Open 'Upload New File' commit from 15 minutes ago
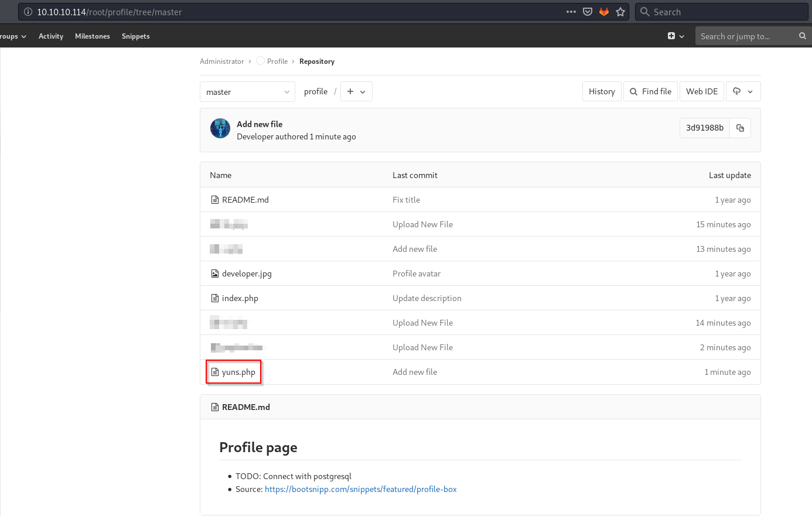This screenshot has height=516, width=812. (422, 224)
